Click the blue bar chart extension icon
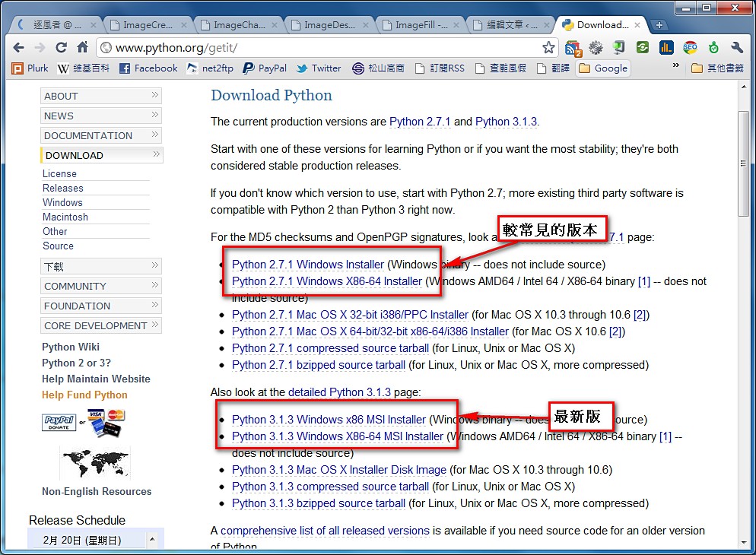Viewport: 756px width, 555px height. 666,47
